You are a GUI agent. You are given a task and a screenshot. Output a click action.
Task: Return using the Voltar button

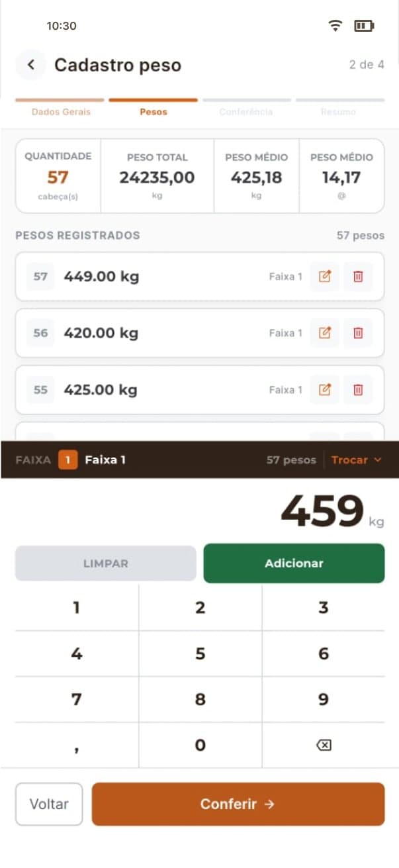[48, 804]
